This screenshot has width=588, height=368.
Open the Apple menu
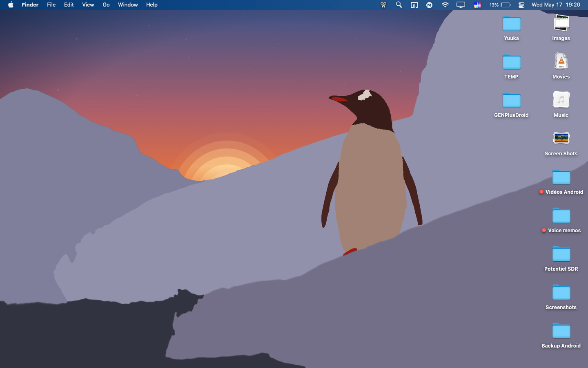11,5
